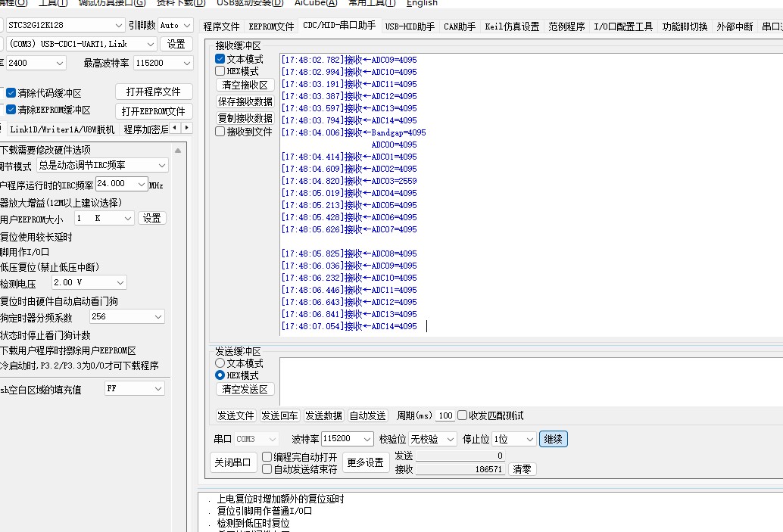
Task: Click the 周期(ms) input field
Action: [445, 415]
